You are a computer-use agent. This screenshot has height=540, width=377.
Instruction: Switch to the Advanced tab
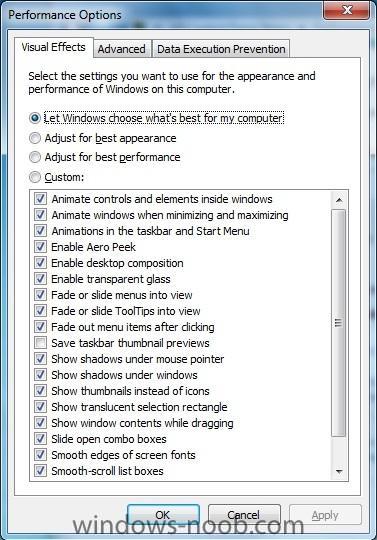[x=122, y=49]
